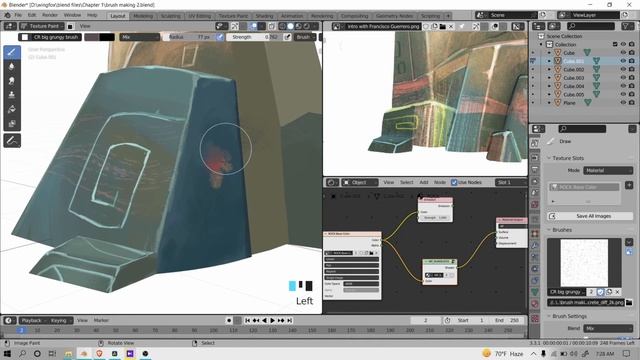Select the Smear tool in toolbar
The width and height of the screenshot is (640, 360).
[x=12, y=81]
